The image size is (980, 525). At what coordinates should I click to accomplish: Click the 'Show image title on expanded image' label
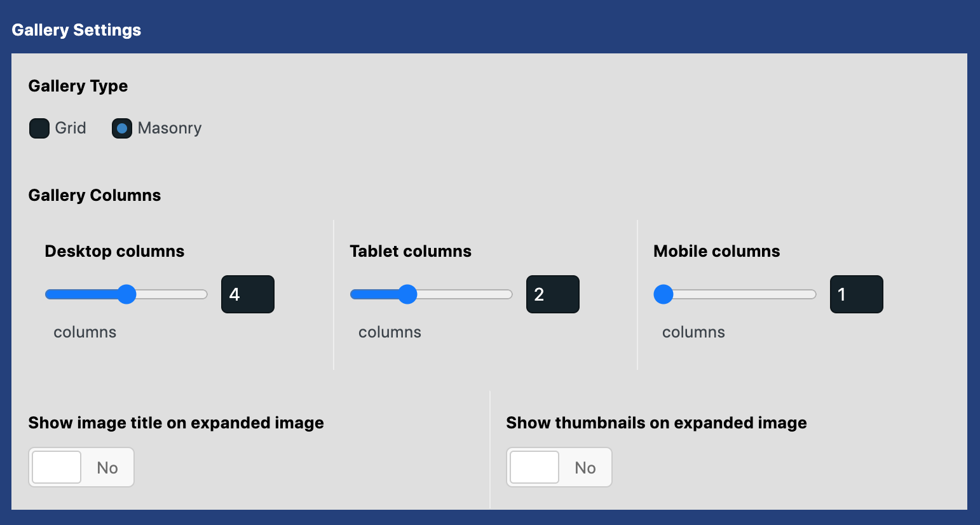176,423
